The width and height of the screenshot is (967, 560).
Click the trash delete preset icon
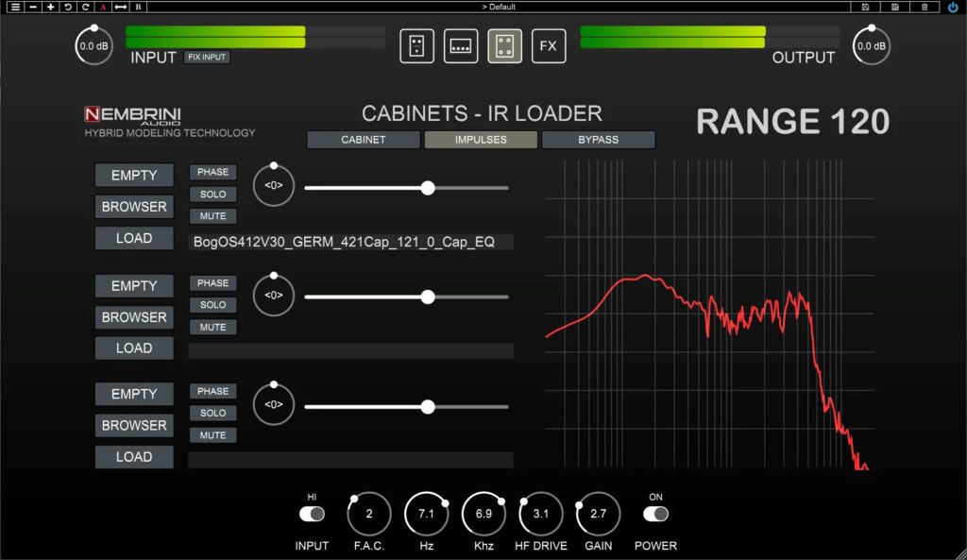pos(925,7)
